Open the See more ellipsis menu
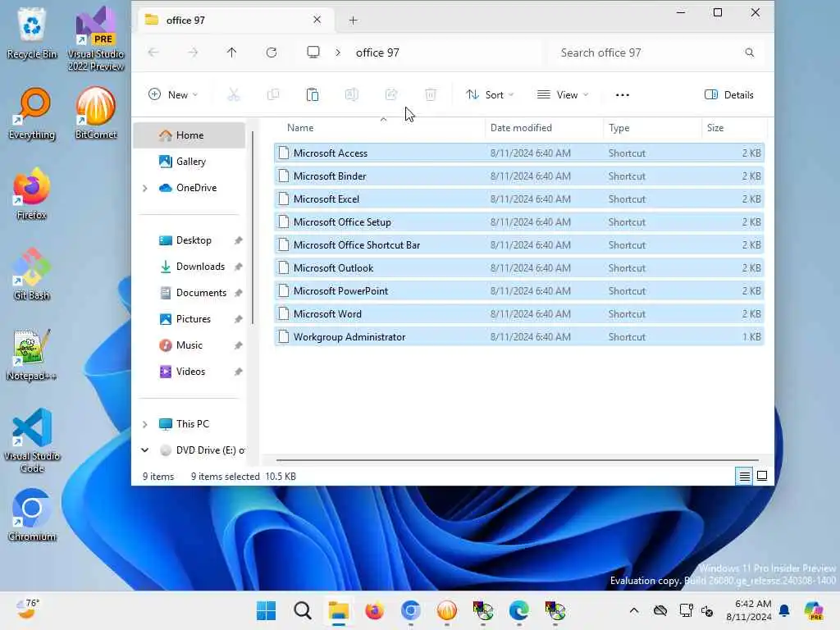This screenshot has height=630, width=840. tap(623, 95)
